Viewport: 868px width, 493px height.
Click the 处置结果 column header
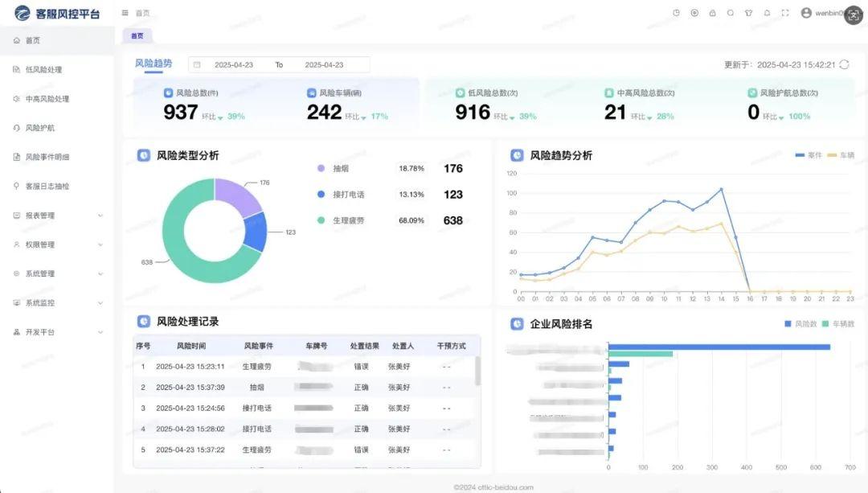pos(364,346)
